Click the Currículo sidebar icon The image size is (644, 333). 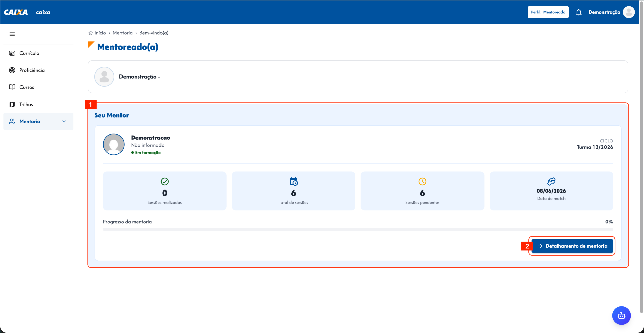12,53
